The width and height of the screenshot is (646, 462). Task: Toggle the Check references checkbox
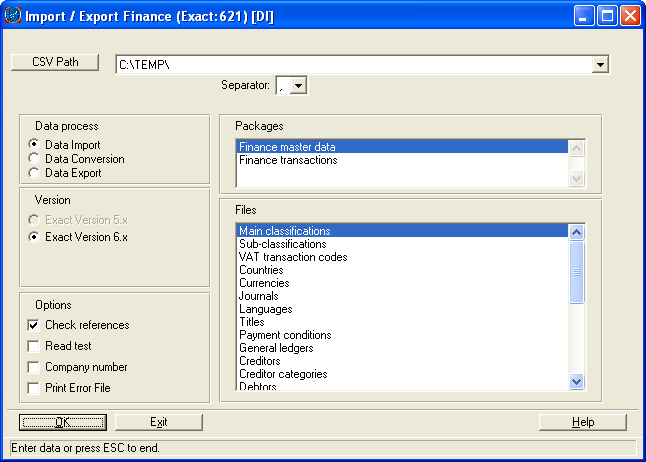point(34,325)
